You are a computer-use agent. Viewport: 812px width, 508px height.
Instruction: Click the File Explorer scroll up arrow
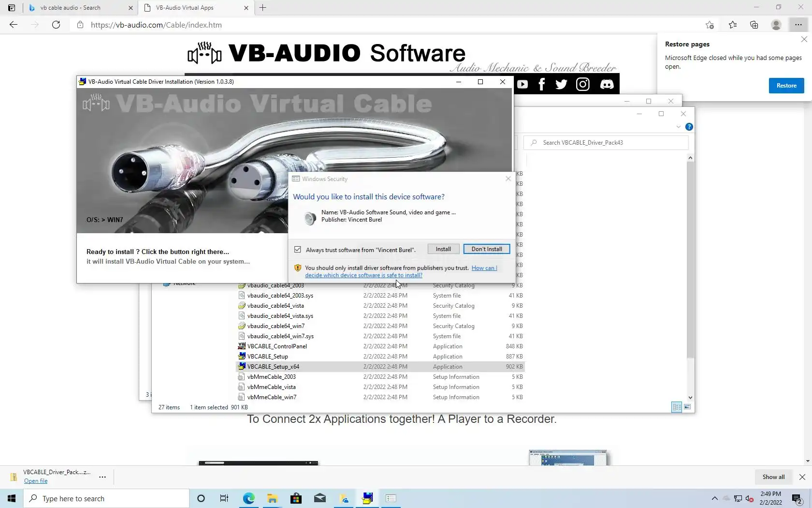(690, 158)
